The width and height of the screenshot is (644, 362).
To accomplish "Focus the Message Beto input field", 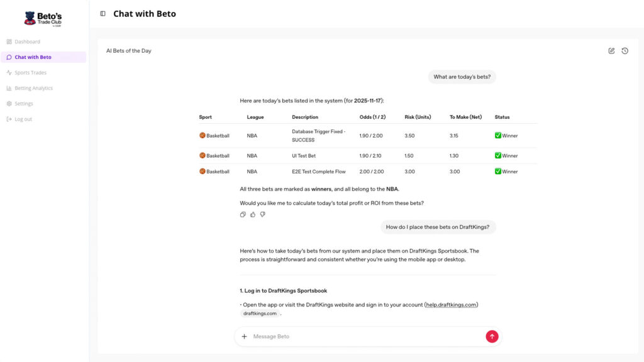I will tap(365, 336).
